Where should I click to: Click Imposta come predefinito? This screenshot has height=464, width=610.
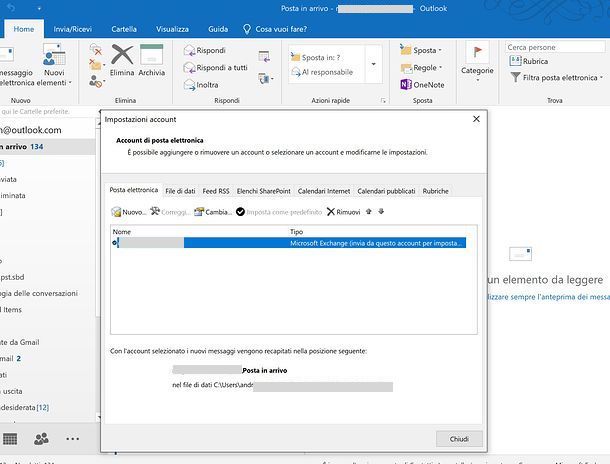click(279, 212)
